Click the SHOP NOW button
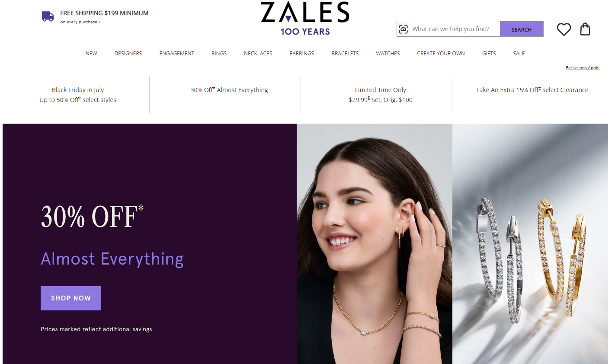Viewport: 615px width, 364px height. [x=71, y=298]
